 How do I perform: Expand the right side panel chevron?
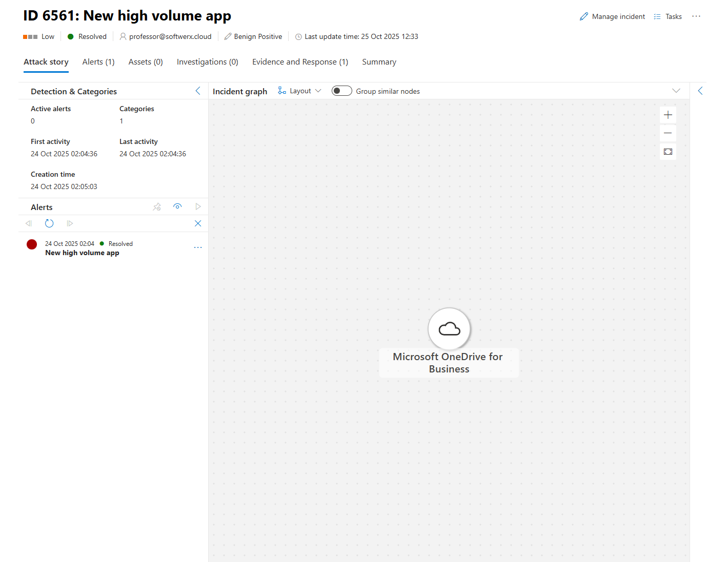[x=700, y=91]
